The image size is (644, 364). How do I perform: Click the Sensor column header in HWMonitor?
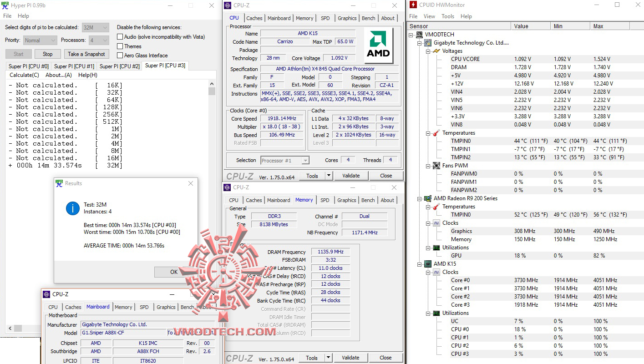(x=459, y=26)
